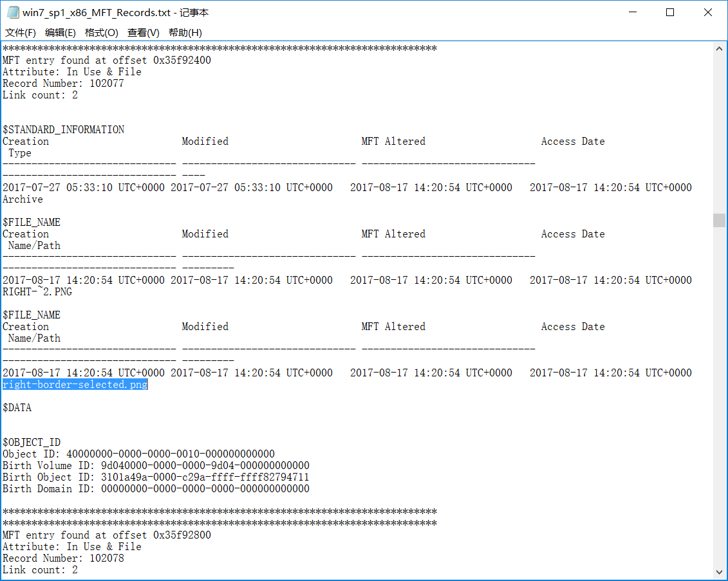Click the MFT entry offset 0x35f92400 line
Image resolution: width=728 pixels, height=581 pixels.
[x=106, y=60]
